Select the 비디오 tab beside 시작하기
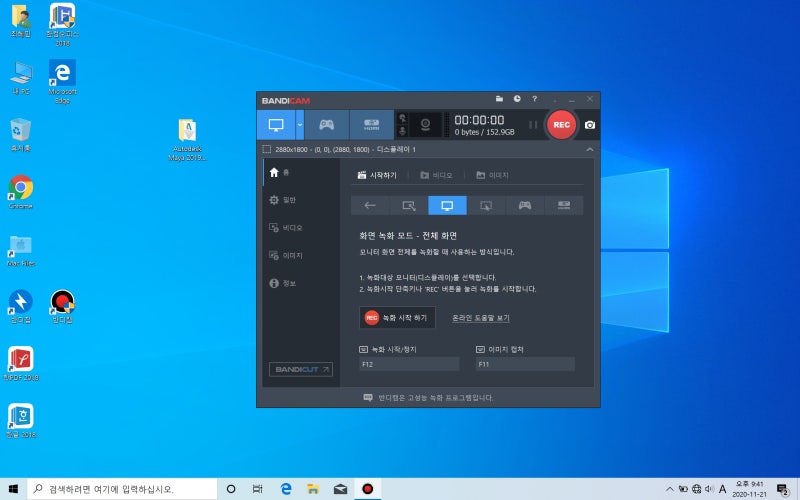The width and height of the screenshot is (800, 500). (436, 175)
